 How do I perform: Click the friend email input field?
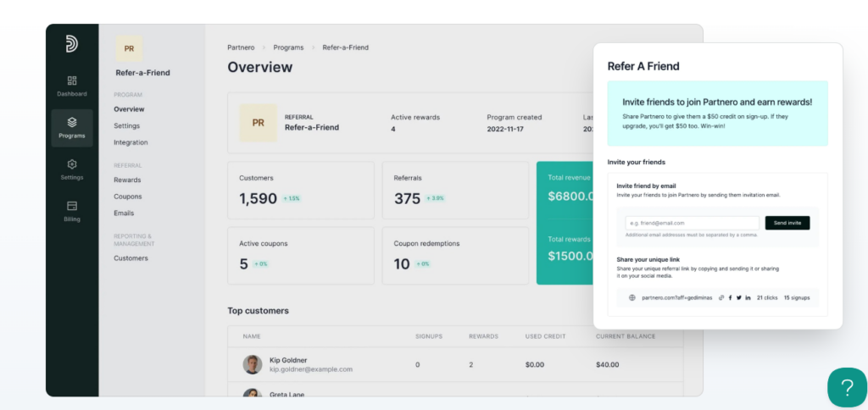tap(692, 223)
